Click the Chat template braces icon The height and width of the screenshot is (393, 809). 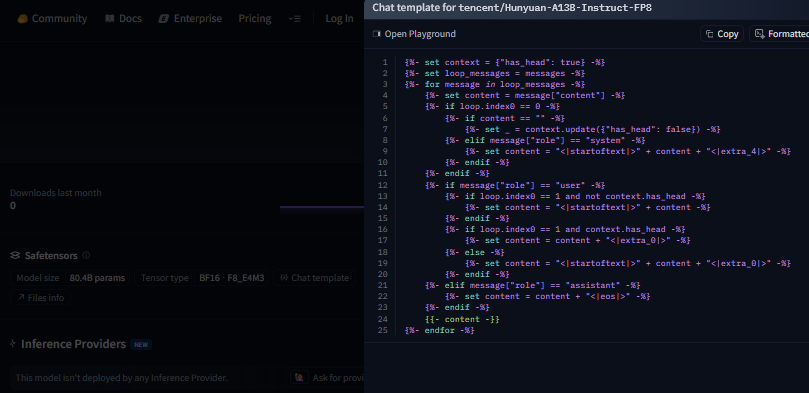(284, 278)
